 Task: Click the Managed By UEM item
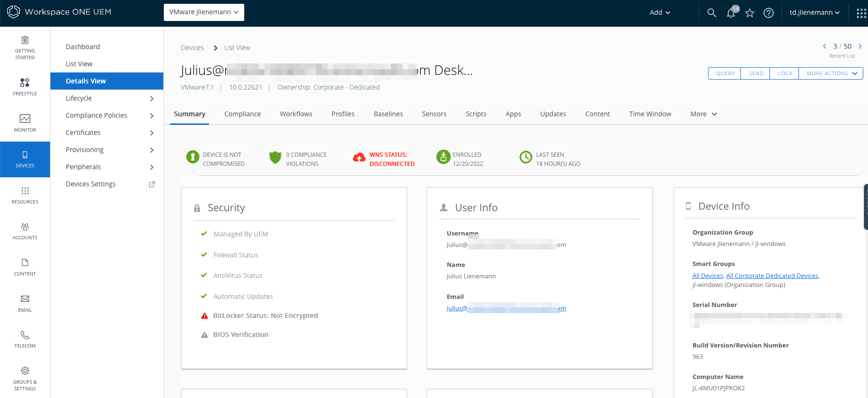tap(240, 234)
